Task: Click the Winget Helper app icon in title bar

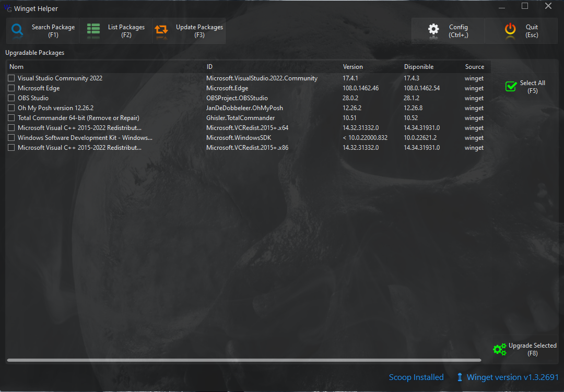Action: click(x=8, y=8)
